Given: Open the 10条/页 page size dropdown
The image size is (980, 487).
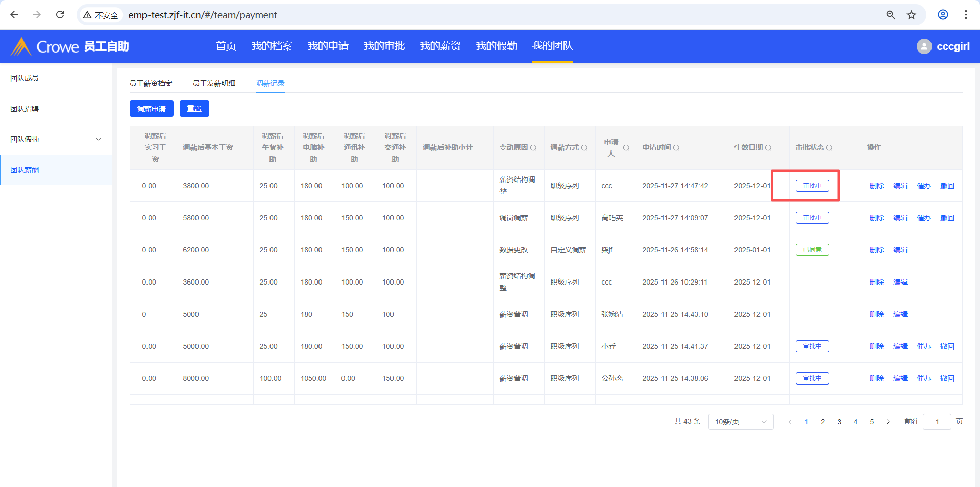Looking at the screenshot, I should 741,422.
